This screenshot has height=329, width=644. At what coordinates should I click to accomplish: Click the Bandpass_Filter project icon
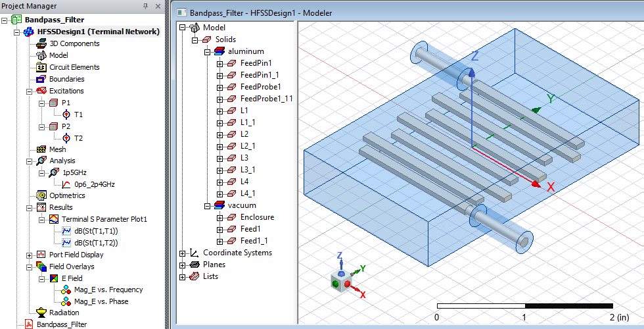click(16, 19)
